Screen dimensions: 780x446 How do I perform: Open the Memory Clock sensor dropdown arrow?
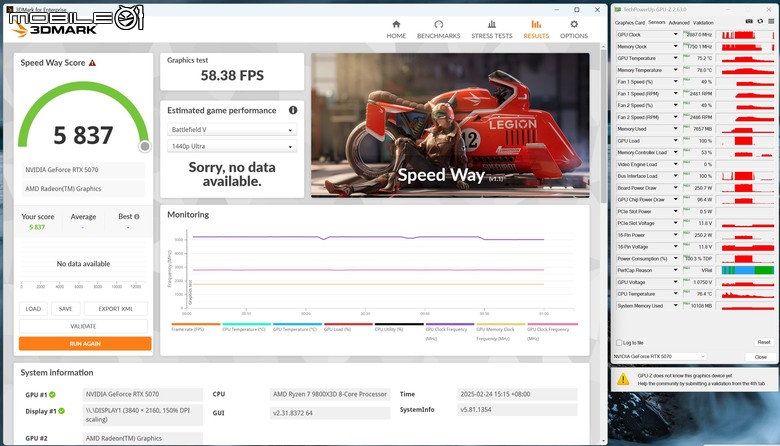(x=676, y=46)
